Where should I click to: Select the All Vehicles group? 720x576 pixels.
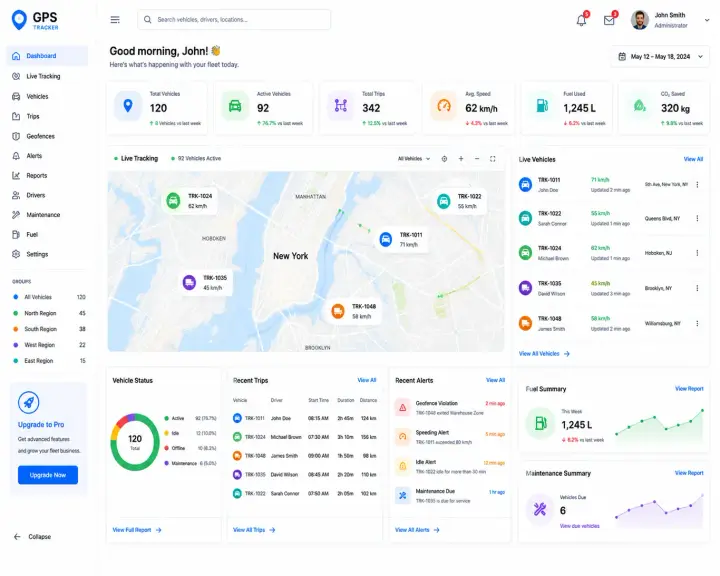[x=49, y=297]
